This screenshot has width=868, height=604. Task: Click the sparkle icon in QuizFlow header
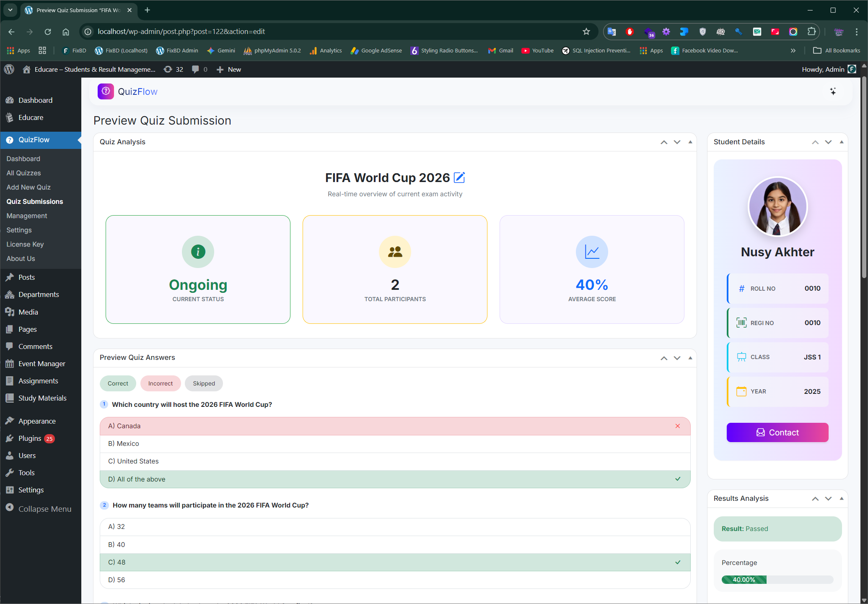click(833, 91)
